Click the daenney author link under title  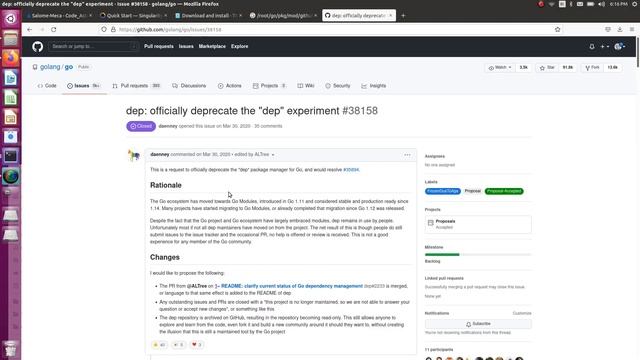pyautogui.click(x=168, y=126)
